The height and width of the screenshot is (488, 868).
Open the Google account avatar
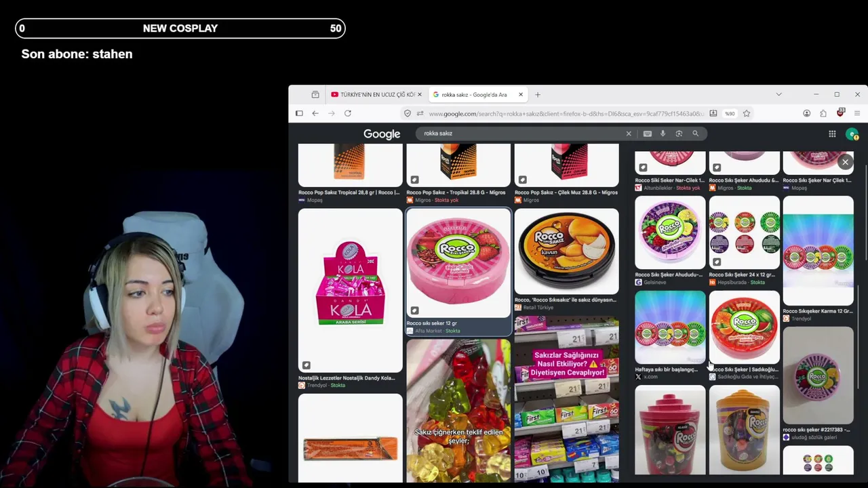pyautogui.click(x=852, y=134)
